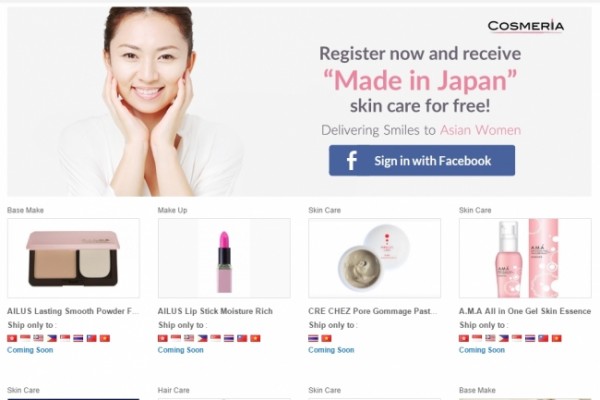Open the A.M.A All in One Gel Skin Essence title
The height and width of the screenshot is (400, 600).
(525, 311)
